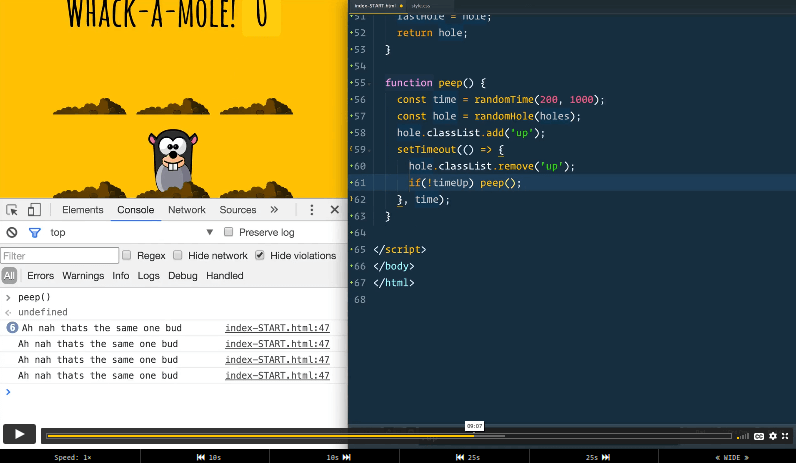The width and height of the screenshot is (796, 463).
Task: Click the console prompt input line
Action: pos(173,391)
